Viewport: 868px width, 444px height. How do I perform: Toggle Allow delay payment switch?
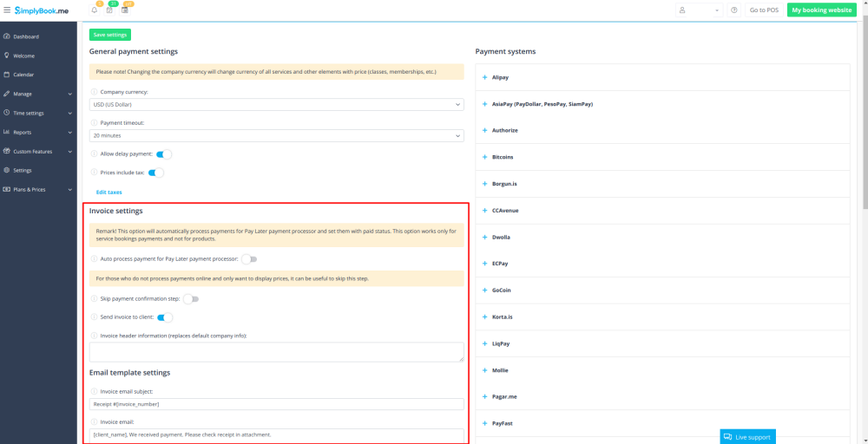pyautogui.click(x=163, y=154)
